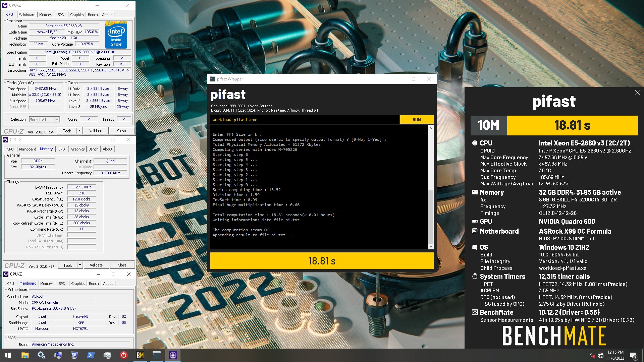Click Validate in the Memory CPU-Z window
Image resolution: width=644 pixels, height=362 pixels.
pos(96,265)
